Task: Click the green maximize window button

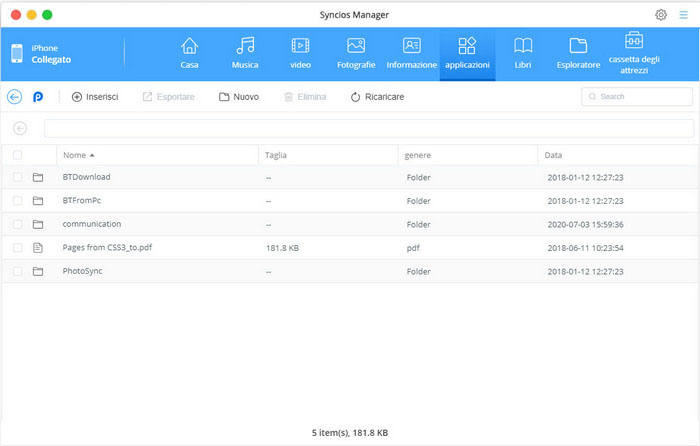Action: 47,15
